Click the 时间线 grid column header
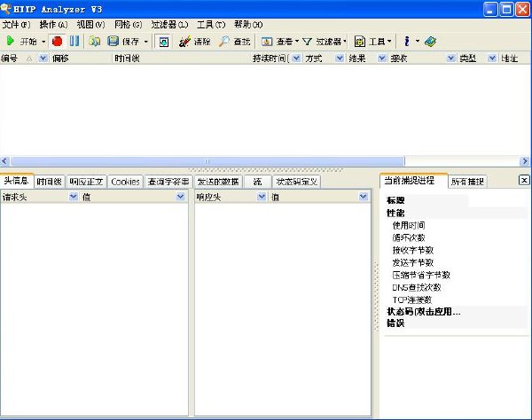The image size is (532, 420). point(181,58)
